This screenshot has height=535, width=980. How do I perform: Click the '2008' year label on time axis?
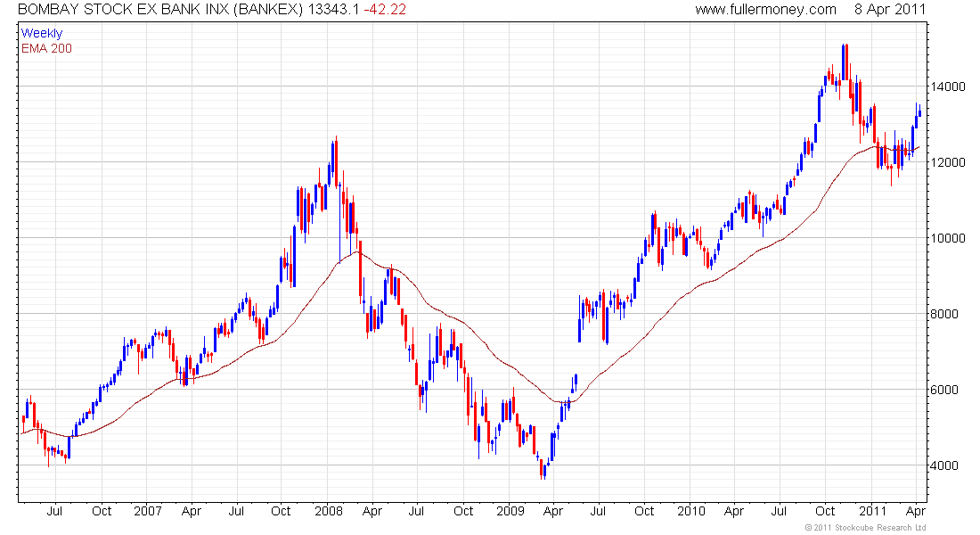[329, 511]
